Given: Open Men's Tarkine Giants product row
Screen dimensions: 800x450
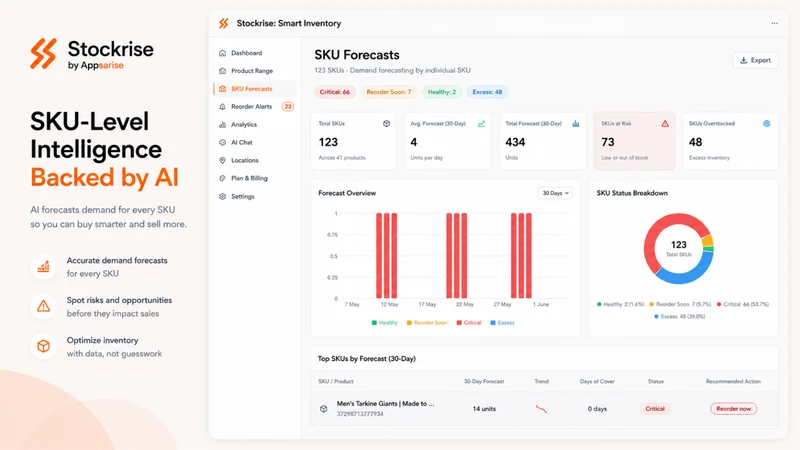Looking at the screenshot, I should click(544, 409).
